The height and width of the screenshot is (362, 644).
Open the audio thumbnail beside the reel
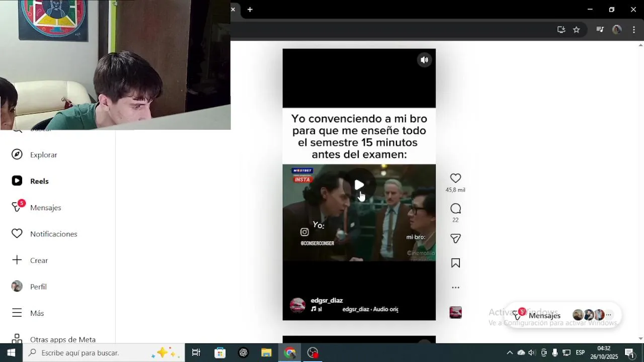(x=455, y=312)
